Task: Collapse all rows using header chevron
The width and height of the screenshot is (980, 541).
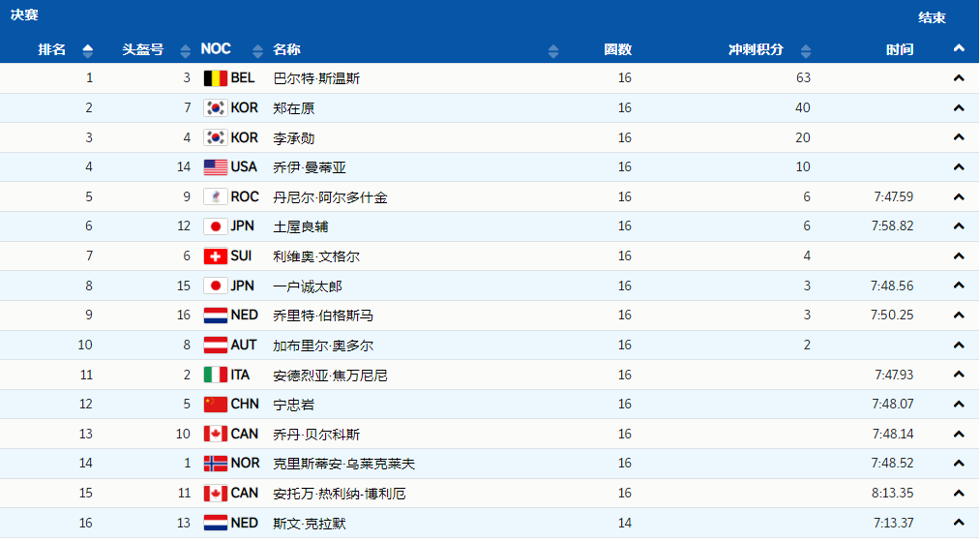Action: point(959,48)
